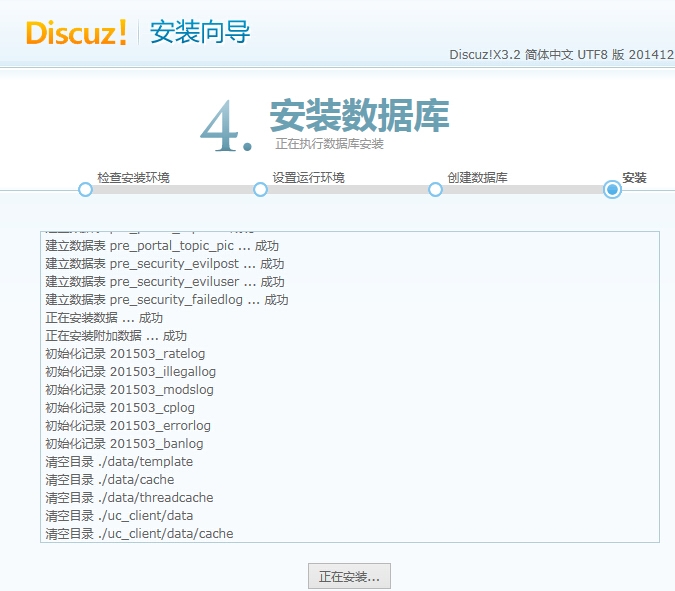675x591 pixels.
Task: Click log line 201503_cplog
Action: [x=120, y=408]
